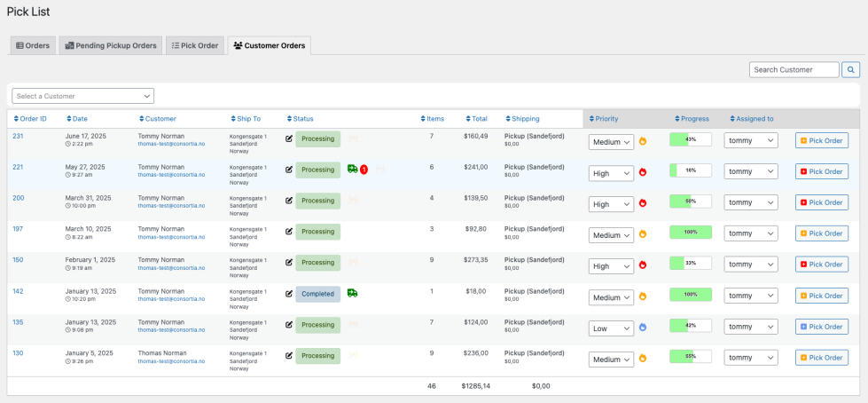Click orange flame icon for order 130

(643, 359)
